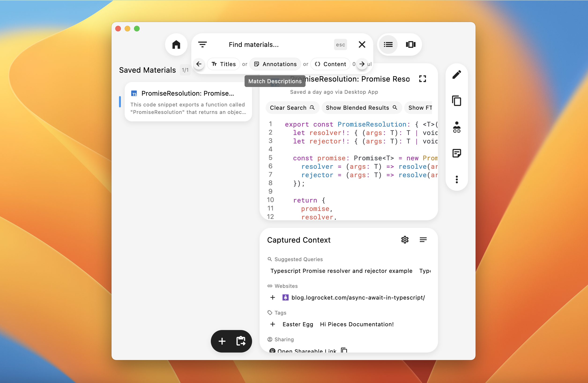Toggle the Content search filter
The width and height of the screenshot is (588, 383).
[330, 64]
